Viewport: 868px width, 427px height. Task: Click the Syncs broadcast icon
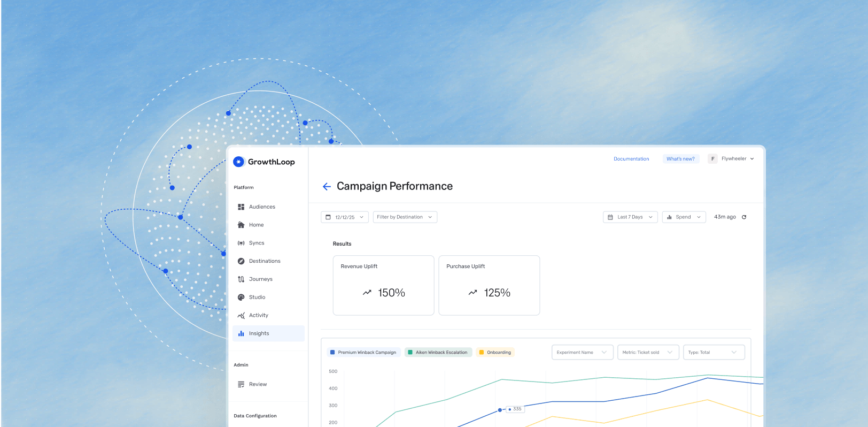click(241, 243)
